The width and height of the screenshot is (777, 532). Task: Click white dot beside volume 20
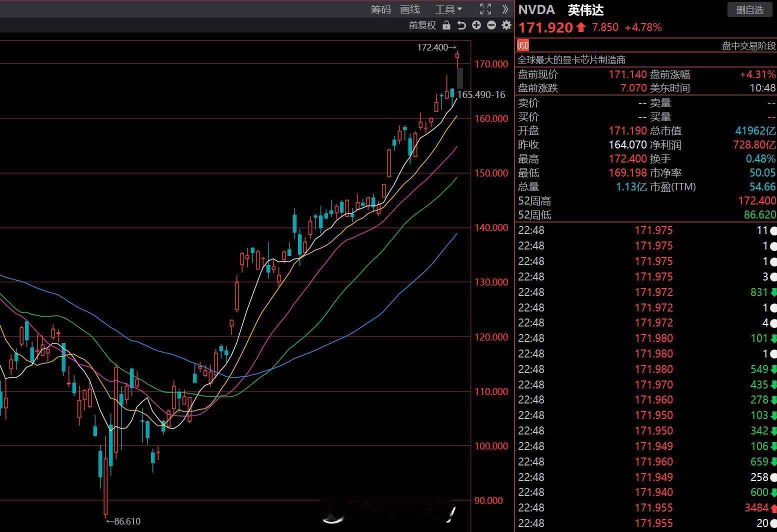(x=773, y=523)
